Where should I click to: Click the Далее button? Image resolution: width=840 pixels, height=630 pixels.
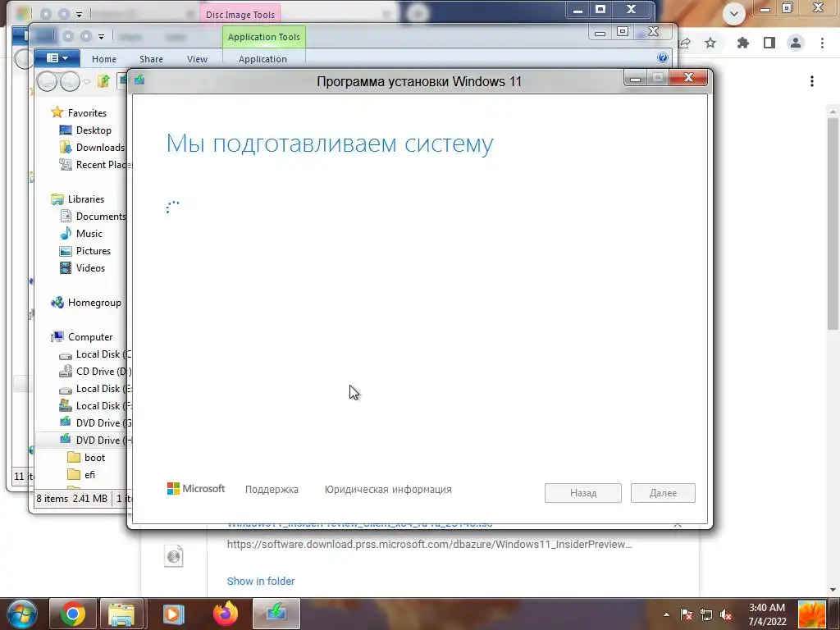coord(663,493)
